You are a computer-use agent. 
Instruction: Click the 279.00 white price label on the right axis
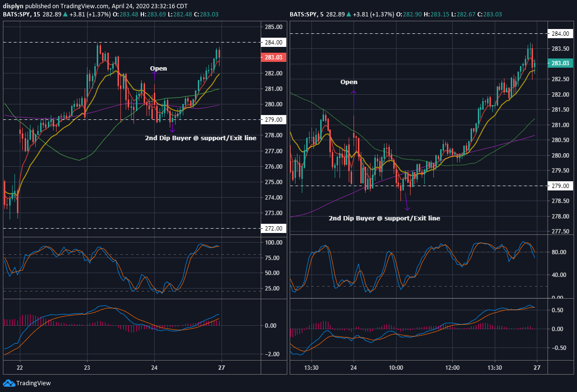tap(560, 186)
